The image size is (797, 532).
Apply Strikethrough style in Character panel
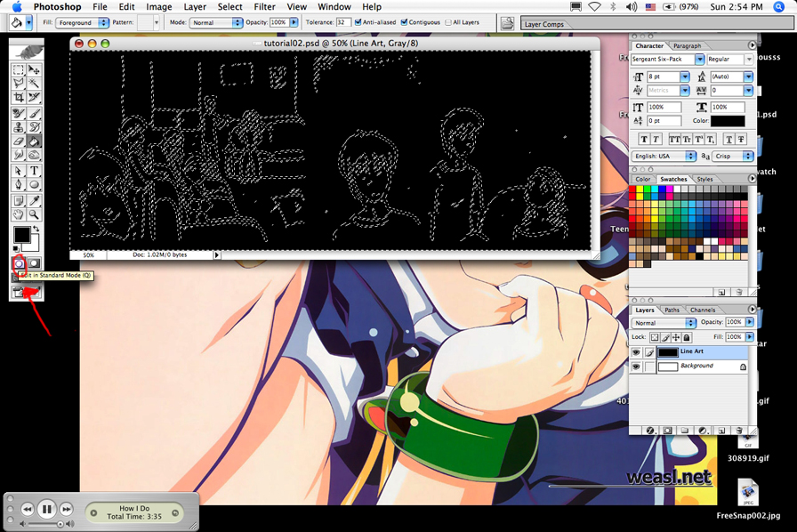pos(741,140)
